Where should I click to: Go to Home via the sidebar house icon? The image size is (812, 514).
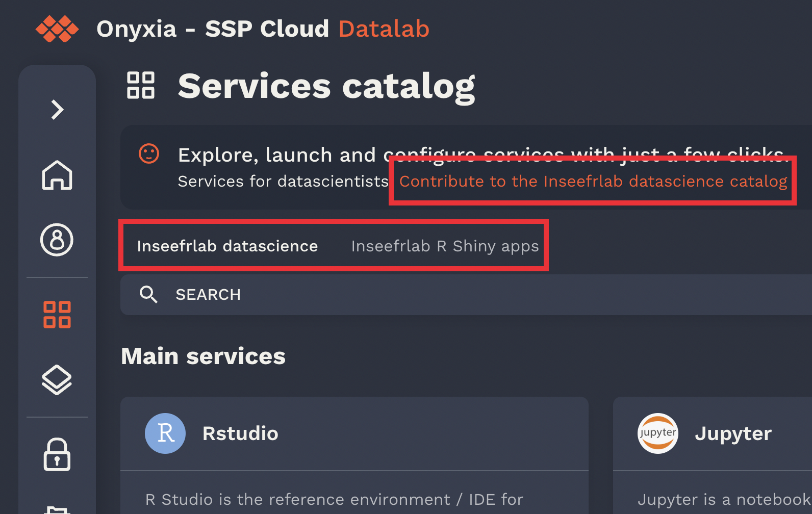(57, 175)
